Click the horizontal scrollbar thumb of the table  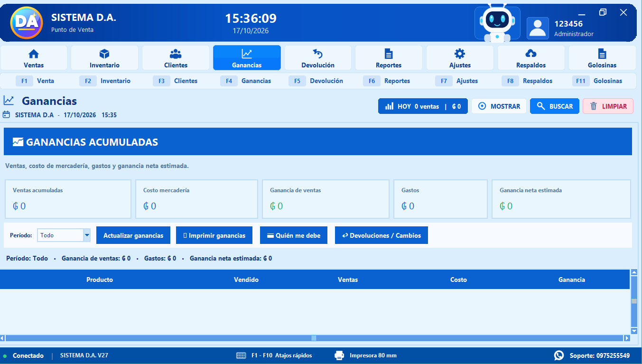(314, 338)
